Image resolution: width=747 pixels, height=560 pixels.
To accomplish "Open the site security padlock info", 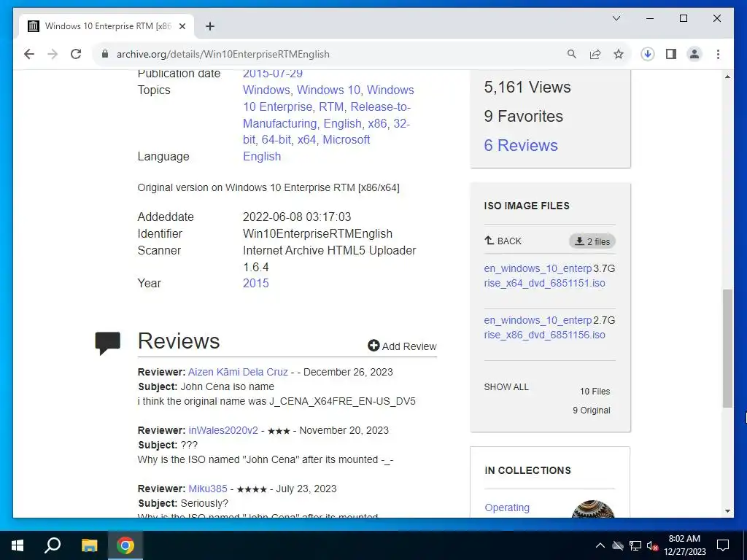I will [x=105, y=54].
